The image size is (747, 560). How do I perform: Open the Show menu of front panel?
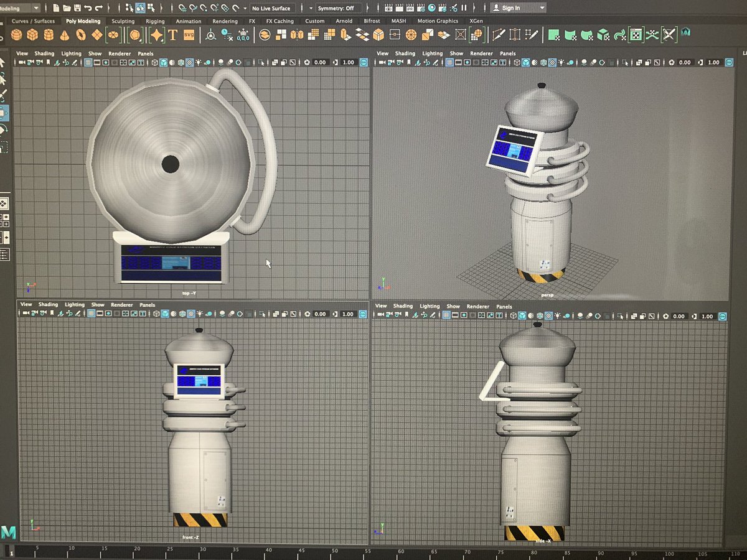pyautogui.click(x=98, y=305)
